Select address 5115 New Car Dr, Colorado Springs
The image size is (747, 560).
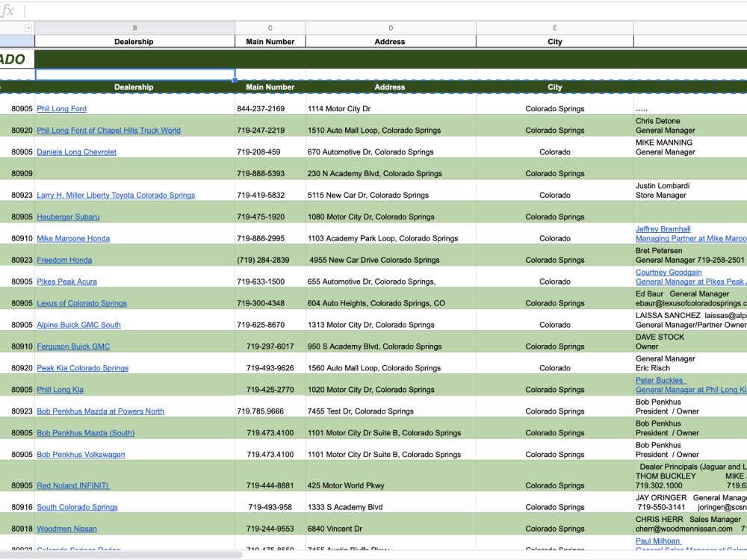click(x=368, y=195)
